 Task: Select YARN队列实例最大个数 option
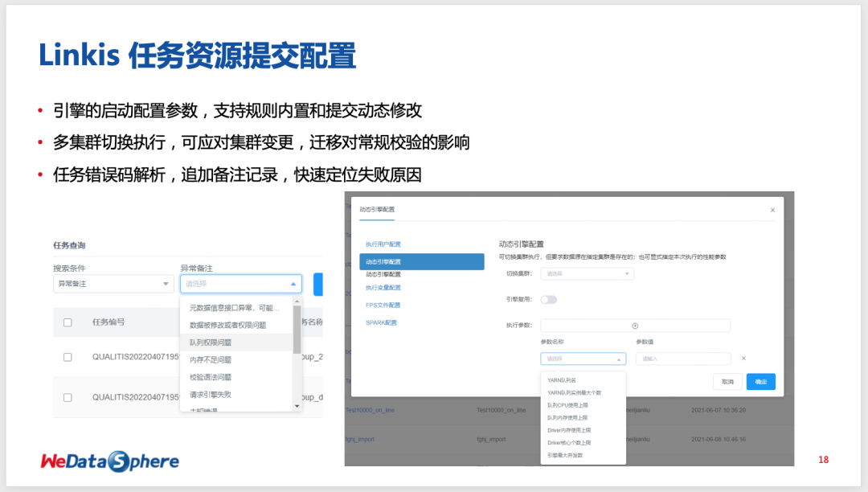(583, 393)
